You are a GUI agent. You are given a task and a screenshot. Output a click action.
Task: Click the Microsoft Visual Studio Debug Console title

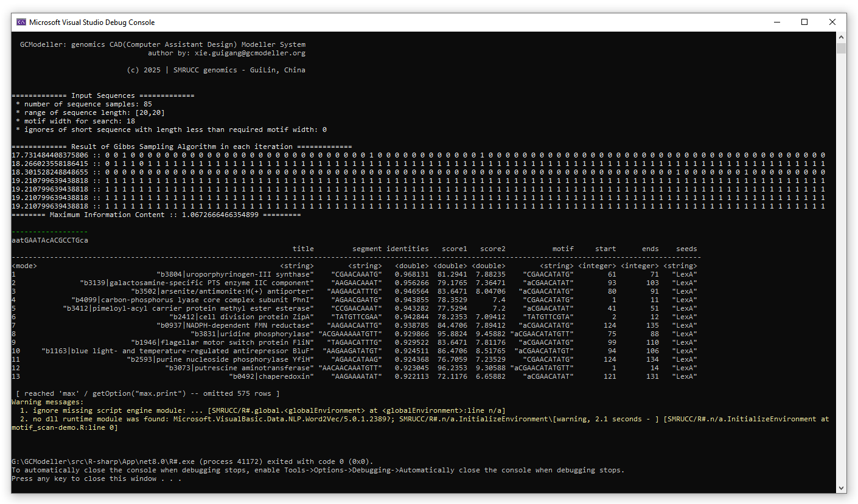(92, 22)
